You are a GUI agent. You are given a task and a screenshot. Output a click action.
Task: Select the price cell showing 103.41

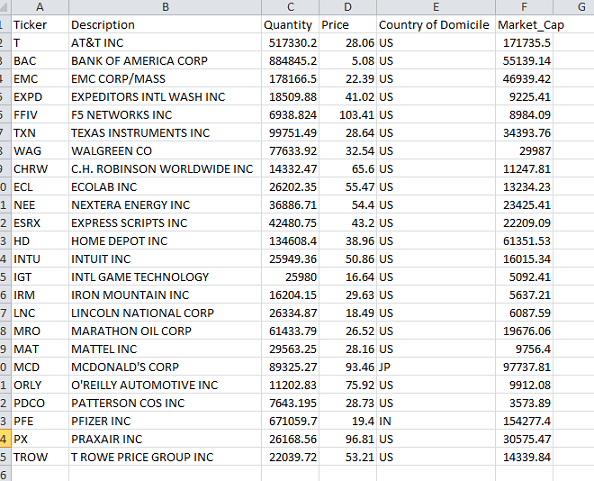click(x=348, y=115)
